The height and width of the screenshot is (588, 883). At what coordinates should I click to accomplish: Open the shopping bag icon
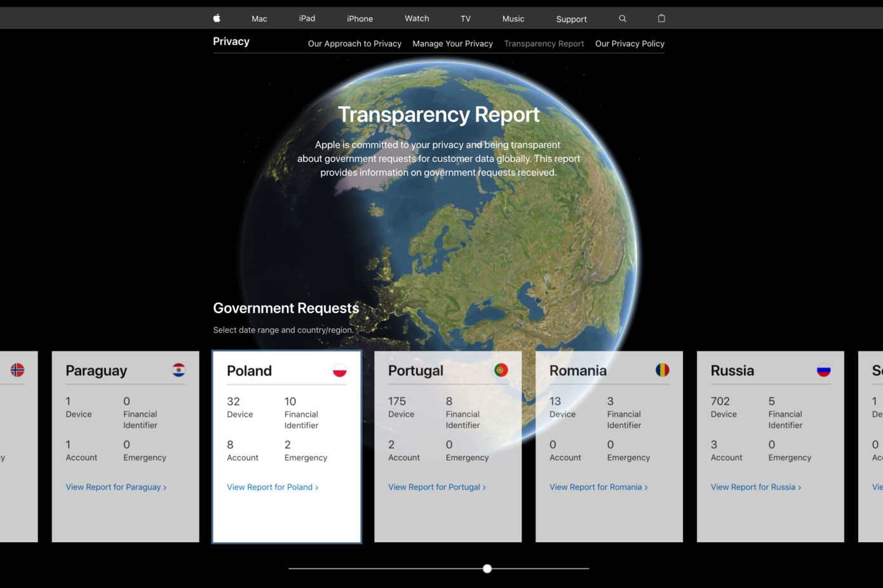coord(661,18)
